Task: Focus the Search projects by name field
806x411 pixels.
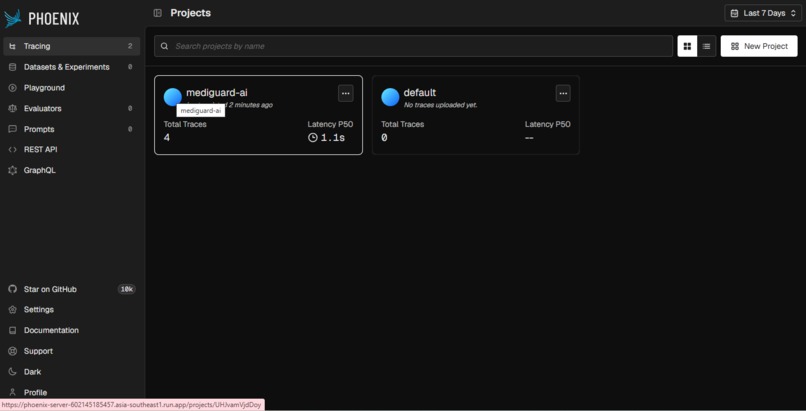Action: coord(413,46)
